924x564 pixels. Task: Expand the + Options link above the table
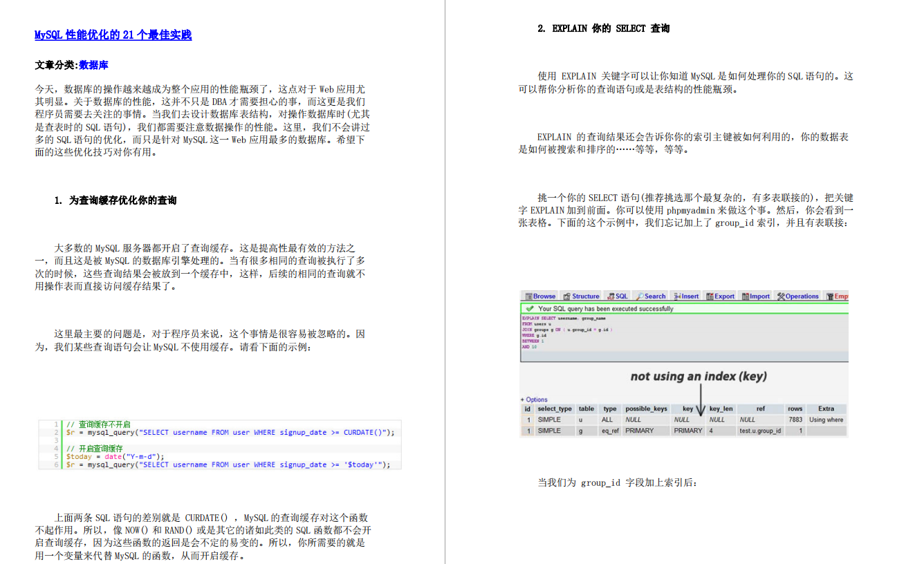coord(534,399)
